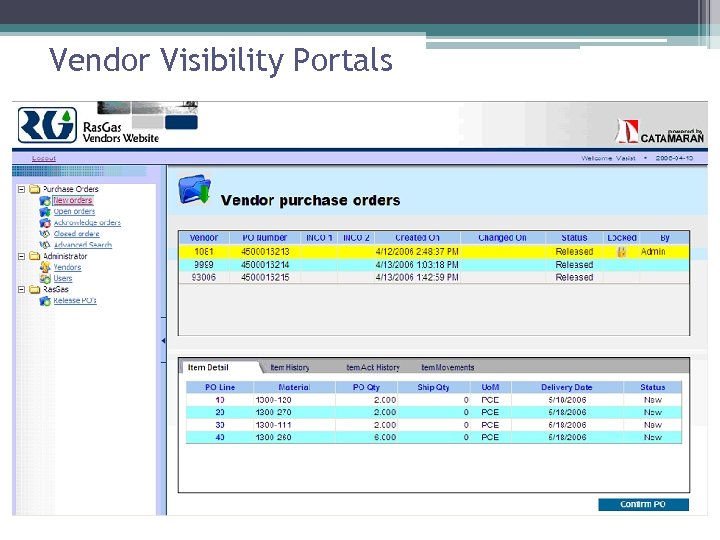Click the Vendors people icon
Image resolution: width=720 pixels, height=540 pixels.
click(x=45, y=267)
